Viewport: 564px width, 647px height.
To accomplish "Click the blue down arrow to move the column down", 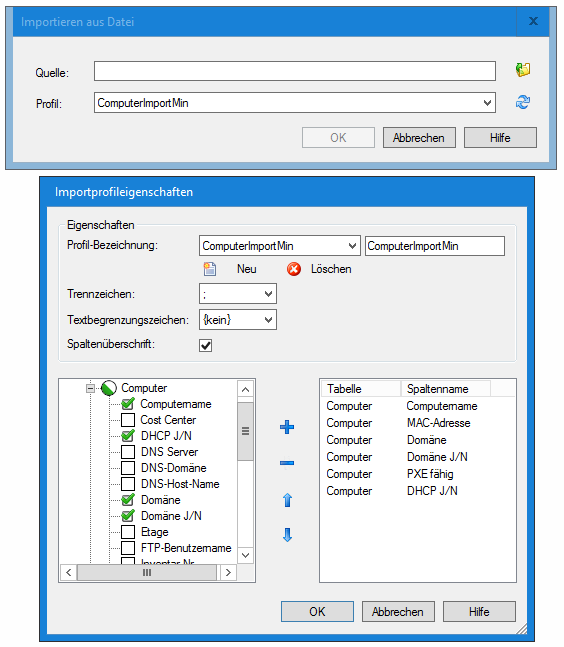I will click(x=288, y=535).
